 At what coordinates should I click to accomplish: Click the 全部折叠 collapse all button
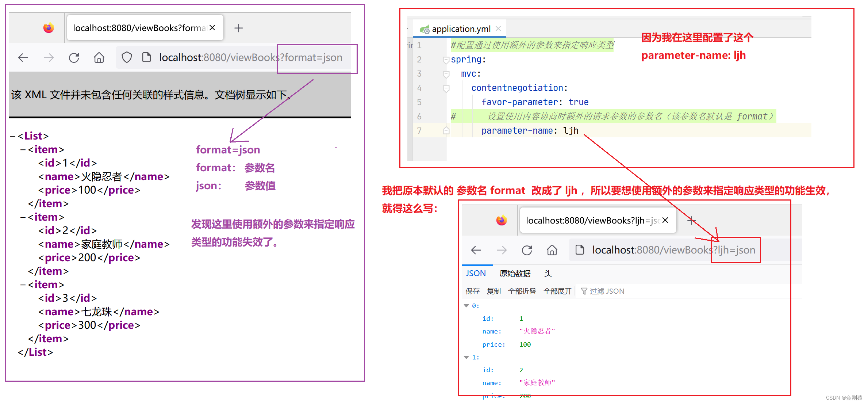pos(522,291)
